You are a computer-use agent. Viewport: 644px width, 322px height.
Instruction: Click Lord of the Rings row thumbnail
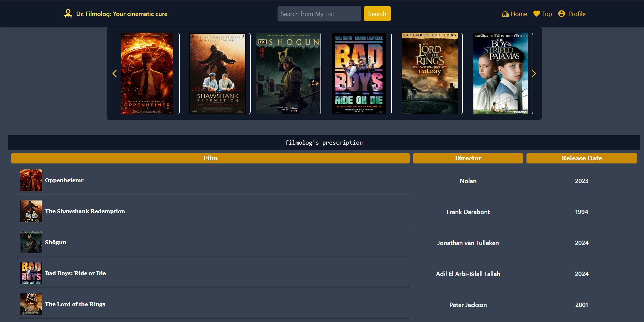tap(31, 304)
